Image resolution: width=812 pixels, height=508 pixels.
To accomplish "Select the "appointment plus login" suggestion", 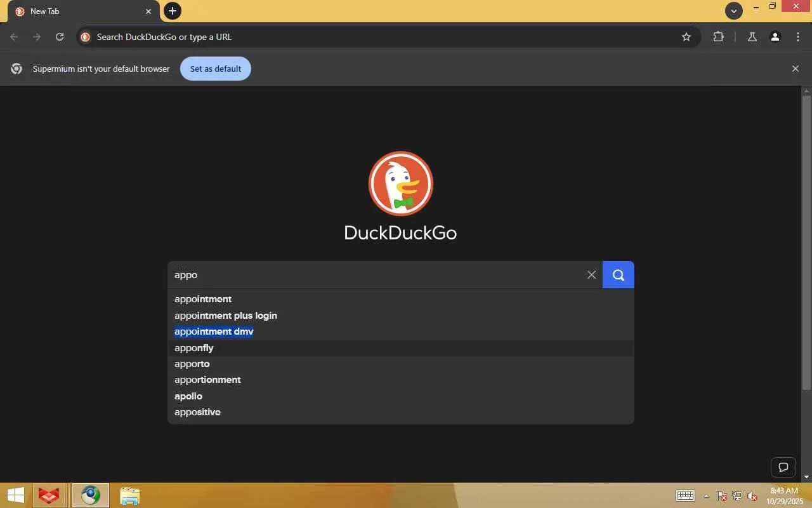I will (401, 316).
